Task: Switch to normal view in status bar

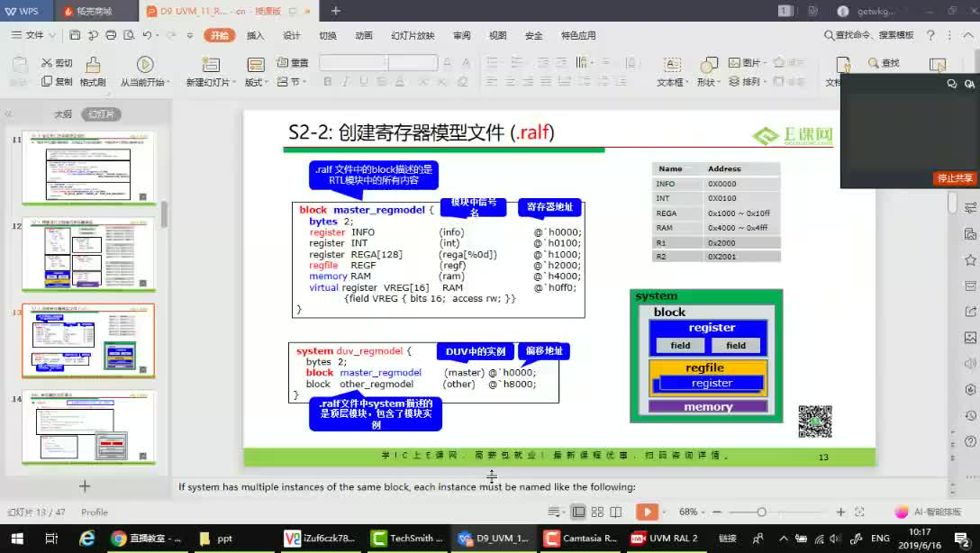Action: coord(579,512)
